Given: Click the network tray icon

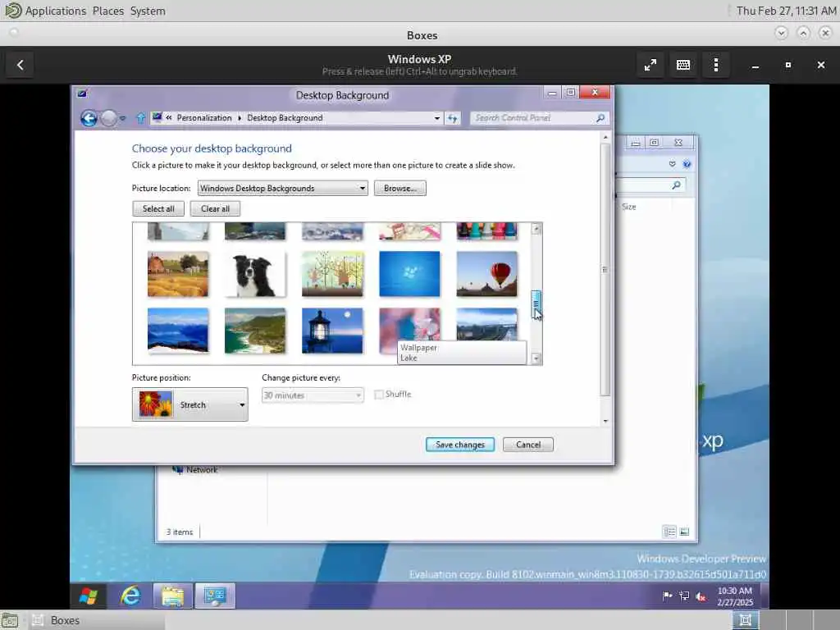Looking at the screenshot, I should click(x=684, y=596).
